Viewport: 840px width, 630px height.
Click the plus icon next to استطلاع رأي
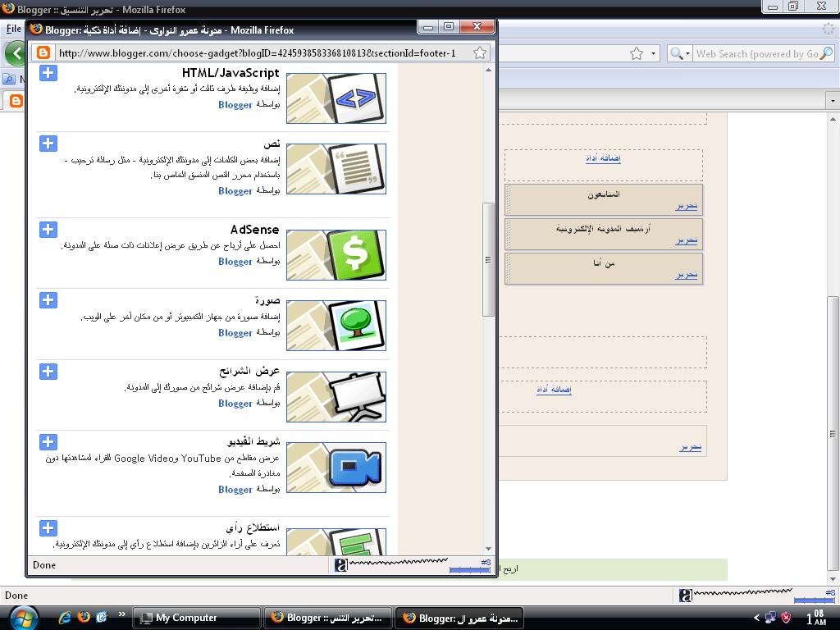coord(48,527)
